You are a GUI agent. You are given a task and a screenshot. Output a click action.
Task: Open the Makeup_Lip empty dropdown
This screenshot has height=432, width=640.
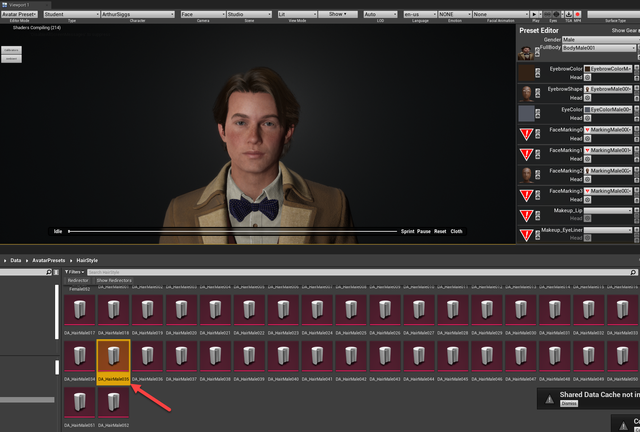(x=608, y=211)
